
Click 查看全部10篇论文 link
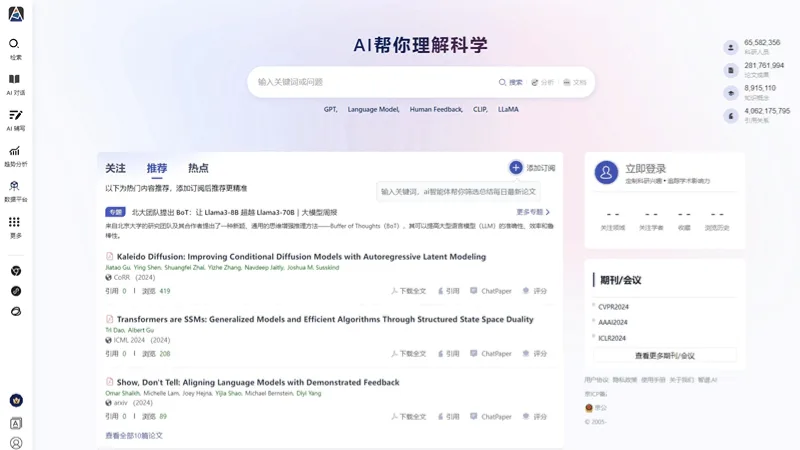[134, 436]
